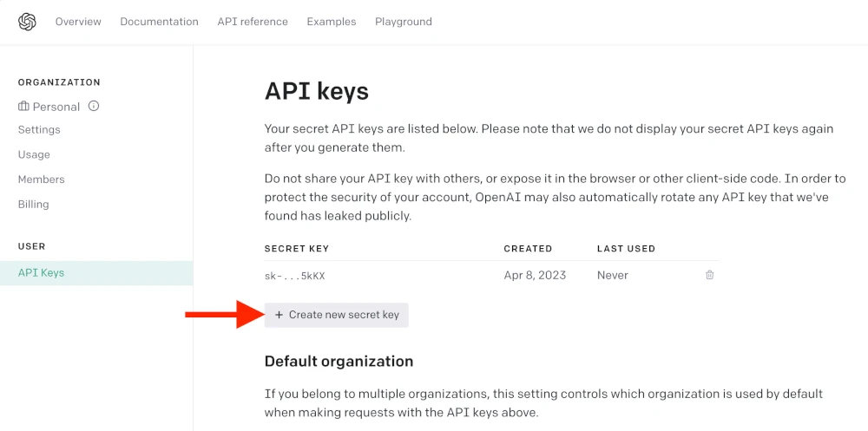Screen dimensions: 868x431
Task: Open the Members page
Action: click(x=41, y=180)
